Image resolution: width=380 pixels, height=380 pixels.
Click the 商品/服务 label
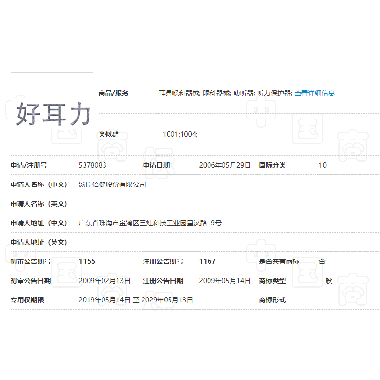pyautogui.click(x=113, y=93)
